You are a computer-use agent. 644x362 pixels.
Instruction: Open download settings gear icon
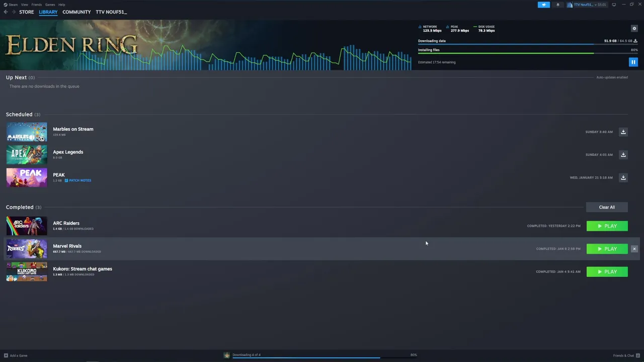pyautogui.click(x=634, y=28)
